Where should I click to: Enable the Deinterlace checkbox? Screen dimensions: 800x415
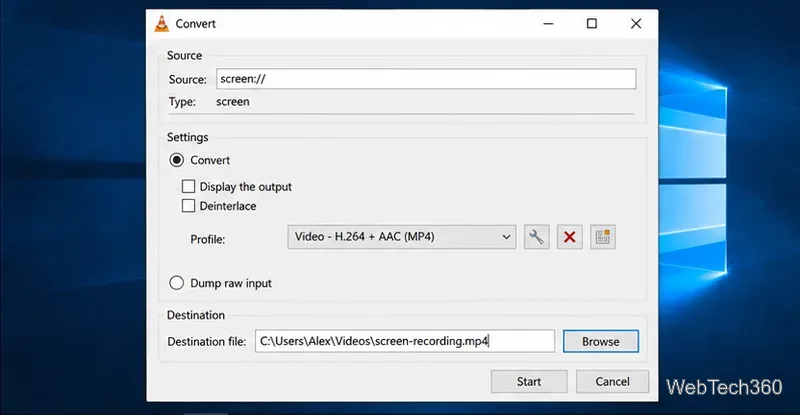tap(188, 206)
